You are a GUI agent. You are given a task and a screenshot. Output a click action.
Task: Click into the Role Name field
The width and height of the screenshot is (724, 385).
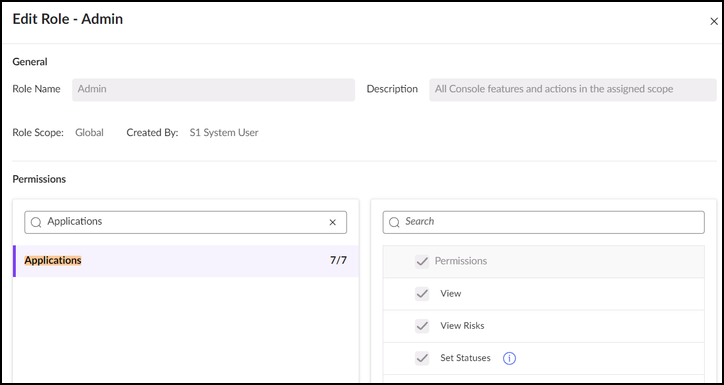pos(213,90)
